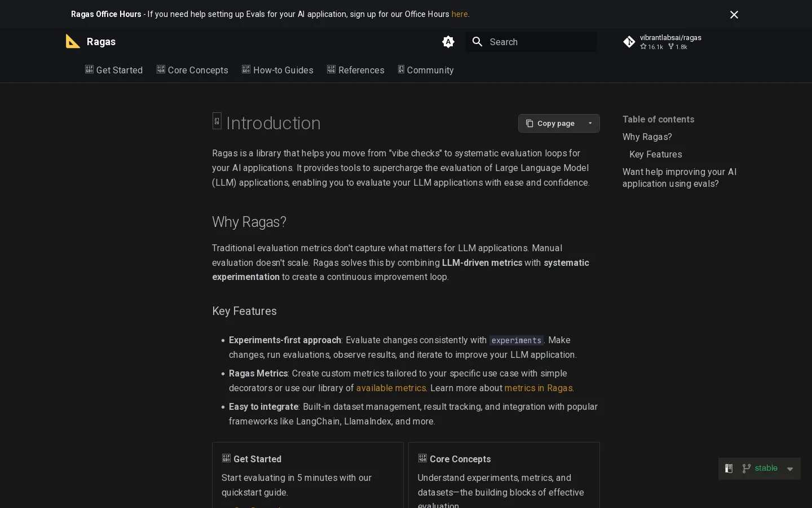Jump to 'Why Ragas?' in table of contents

[647, 137]
